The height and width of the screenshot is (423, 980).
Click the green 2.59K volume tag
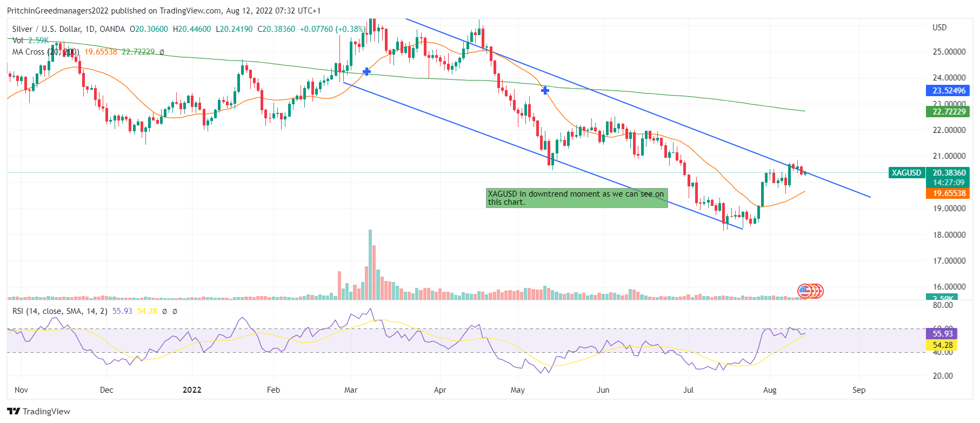942,298
